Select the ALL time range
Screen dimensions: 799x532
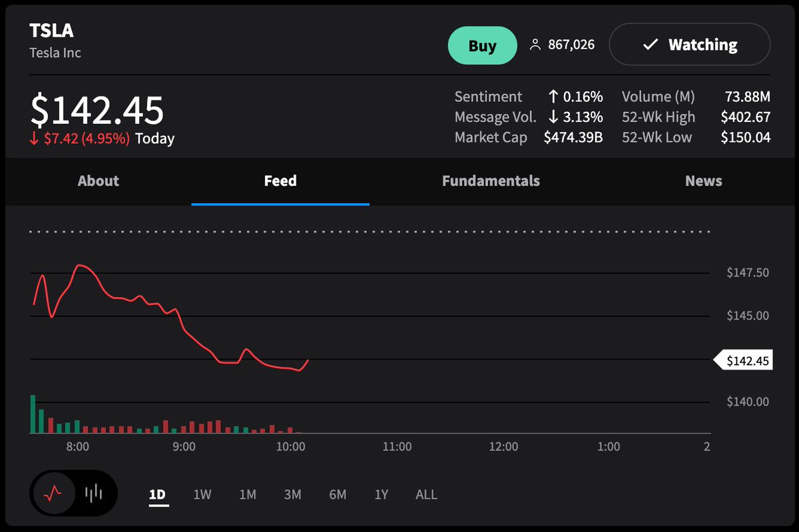[426, 495]
